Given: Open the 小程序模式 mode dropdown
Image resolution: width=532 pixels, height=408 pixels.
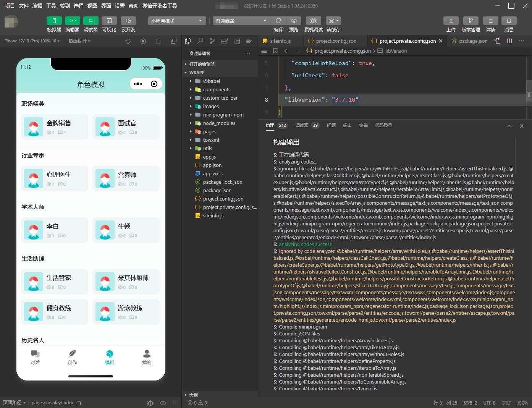Looking at the screenshot, I should (177, 21).
